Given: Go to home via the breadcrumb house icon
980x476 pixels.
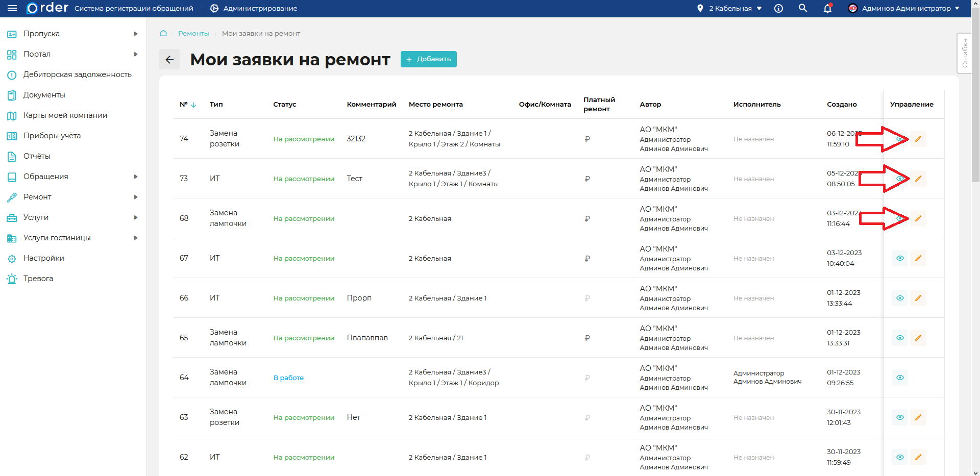Looking at the screenshot, I should [163, 34].
